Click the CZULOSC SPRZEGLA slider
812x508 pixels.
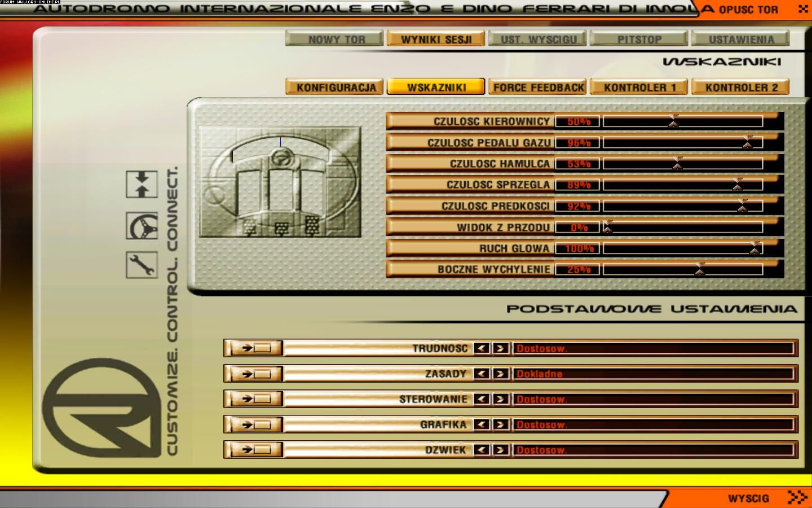point(683,185)
